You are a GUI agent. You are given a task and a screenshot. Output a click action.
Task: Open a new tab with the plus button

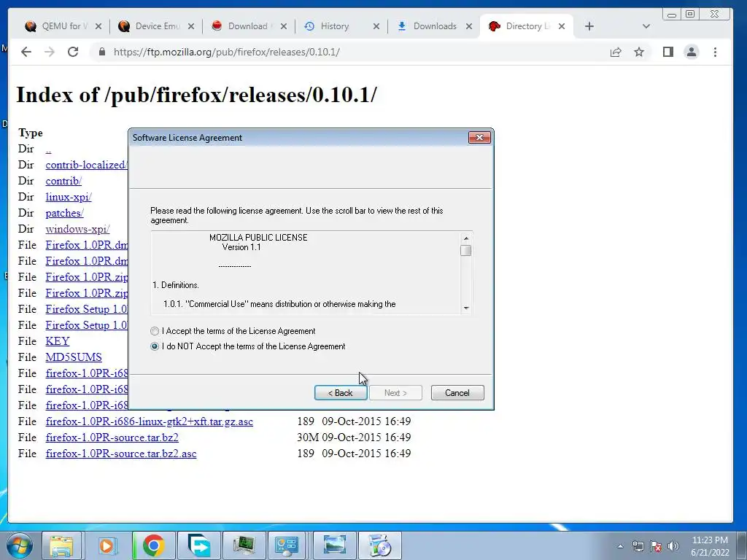point(589,26)
